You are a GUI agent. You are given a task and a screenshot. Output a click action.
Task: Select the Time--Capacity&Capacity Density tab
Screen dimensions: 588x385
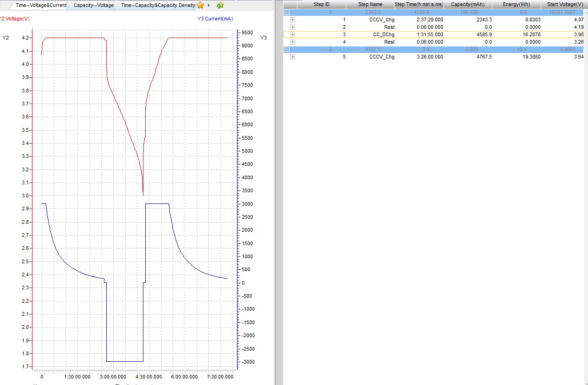point(158,5)
